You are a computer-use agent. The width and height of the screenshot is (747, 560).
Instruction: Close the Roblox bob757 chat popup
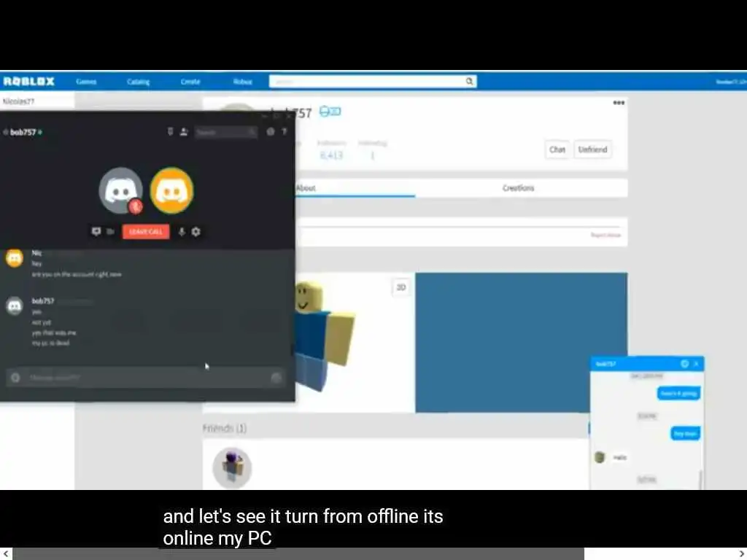pyautogui.click(x=696, y=364)
